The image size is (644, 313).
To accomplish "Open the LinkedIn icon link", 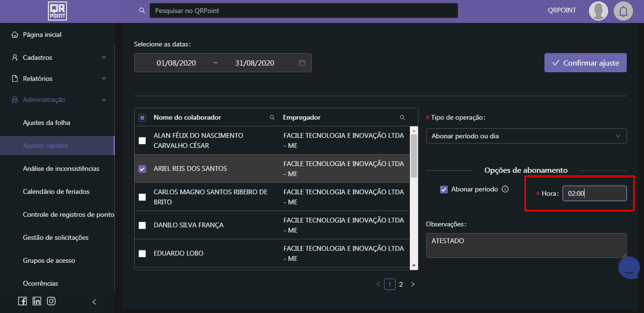I will tap(37, 301).
